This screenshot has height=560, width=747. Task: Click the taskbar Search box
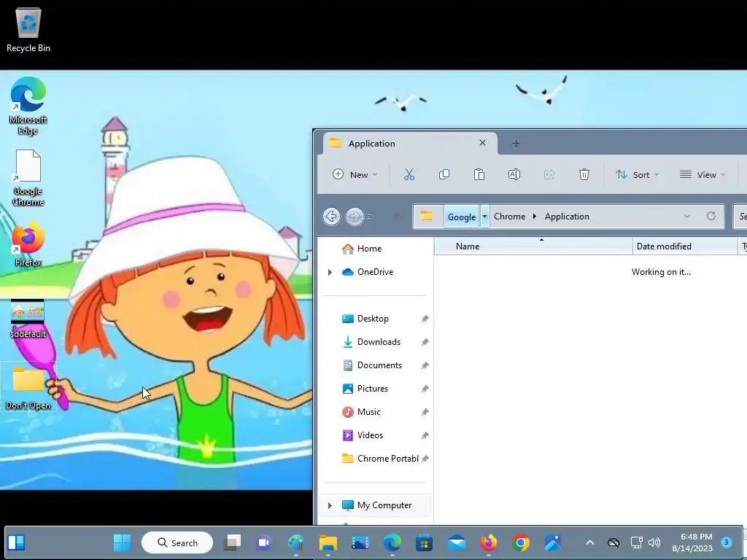pyautogui.click(x=177, y=542)
